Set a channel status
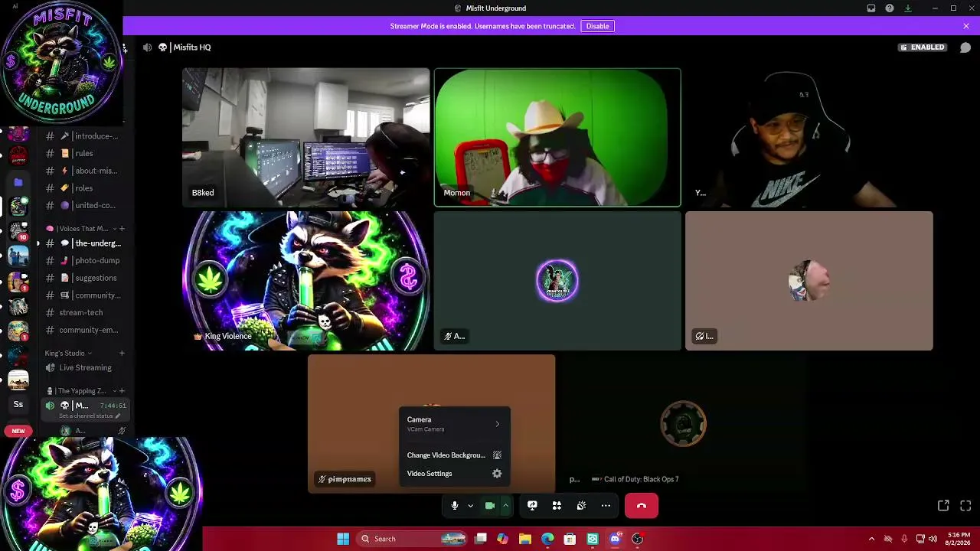This screenshot has width=980, height=551. 90,416
